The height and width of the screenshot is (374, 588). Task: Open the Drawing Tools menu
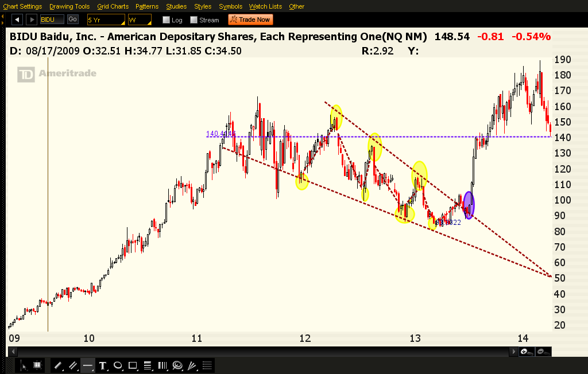(69, 6)
